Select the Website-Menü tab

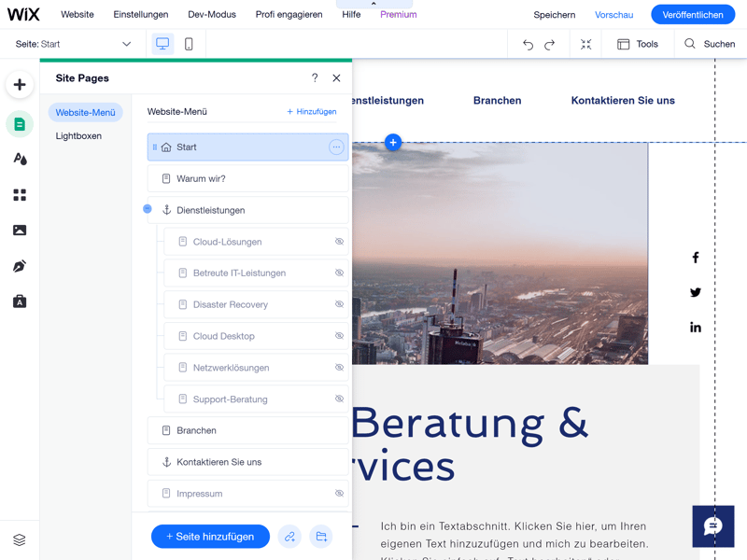click(x=85, y=112)
